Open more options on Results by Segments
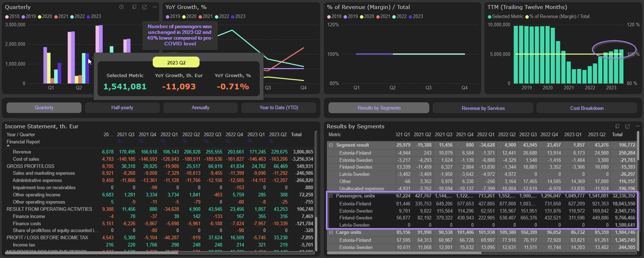The image size is (644, 258). pyautogui.click(x=637, y=126)
